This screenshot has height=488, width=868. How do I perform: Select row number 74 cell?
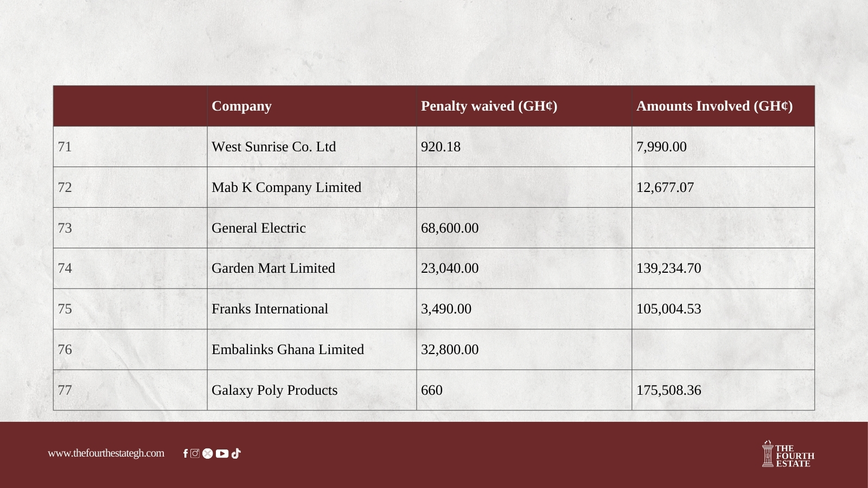130,268
